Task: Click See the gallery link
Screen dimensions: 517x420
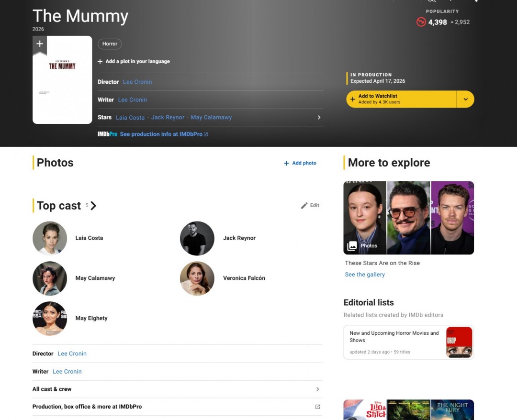Action: [x=365, y=275]
